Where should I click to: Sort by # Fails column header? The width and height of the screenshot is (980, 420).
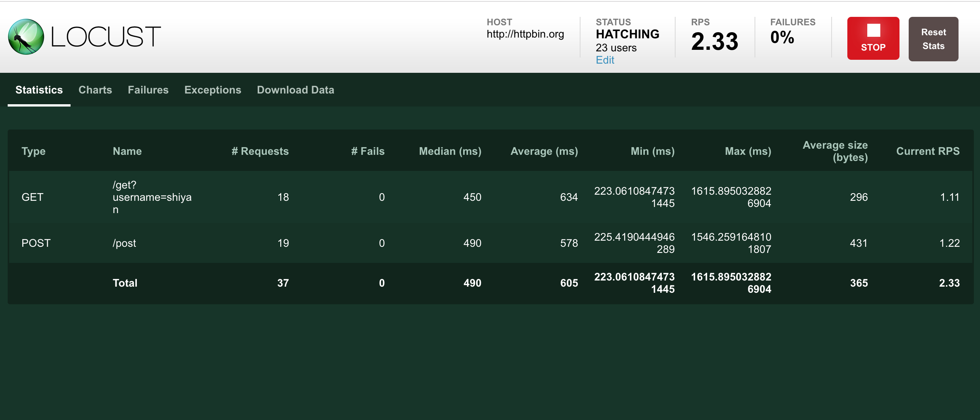click(x=367, y=151)
